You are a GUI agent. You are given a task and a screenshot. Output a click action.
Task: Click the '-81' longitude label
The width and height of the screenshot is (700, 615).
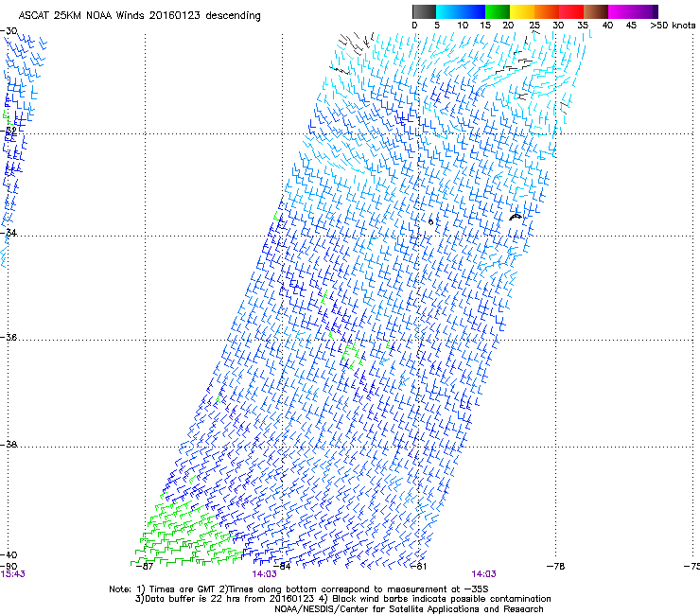click(418, 567)
